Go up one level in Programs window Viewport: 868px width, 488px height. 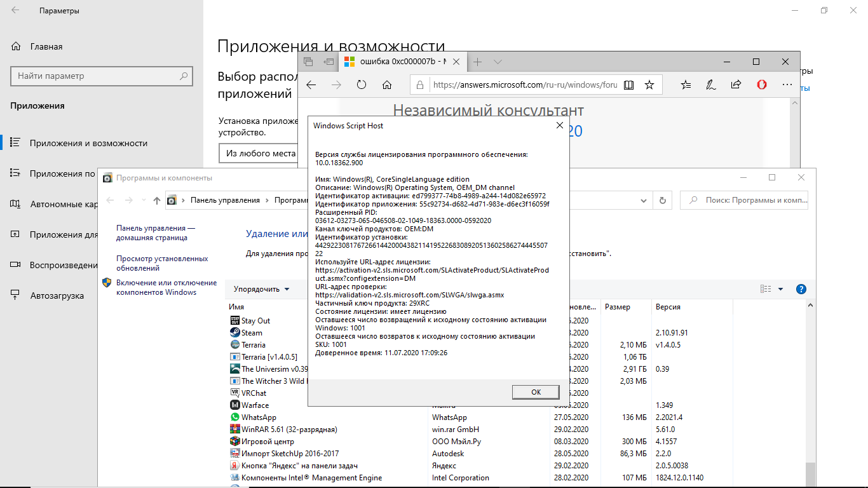pyautogui.click(x=157, y=200)
